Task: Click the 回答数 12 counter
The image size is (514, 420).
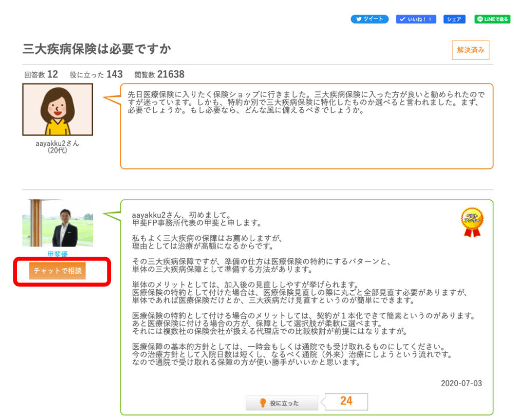Action: (41, 74)
